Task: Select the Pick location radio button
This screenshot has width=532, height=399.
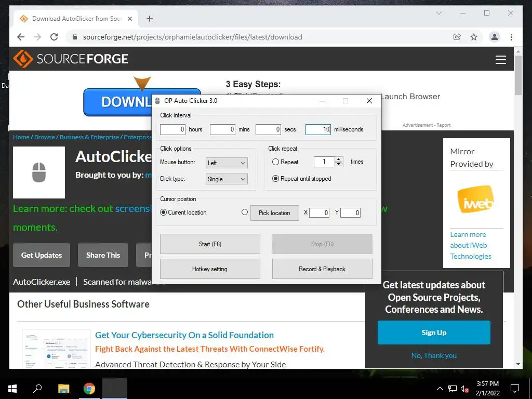Action: [245, 212]
